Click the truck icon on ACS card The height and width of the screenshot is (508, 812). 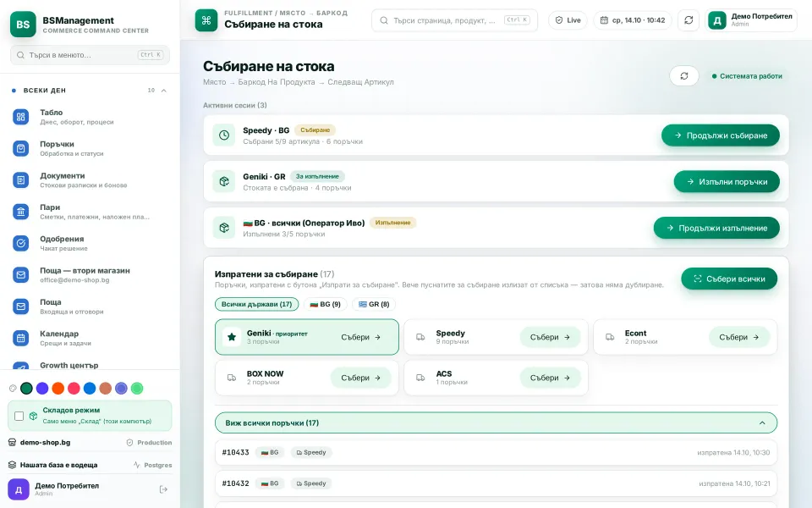(420, 378)
